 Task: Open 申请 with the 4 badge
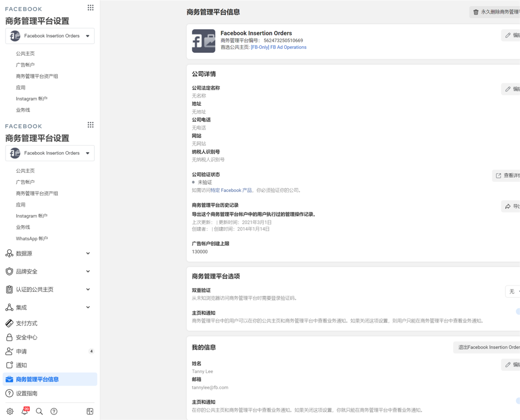click(x=50, y=352)
